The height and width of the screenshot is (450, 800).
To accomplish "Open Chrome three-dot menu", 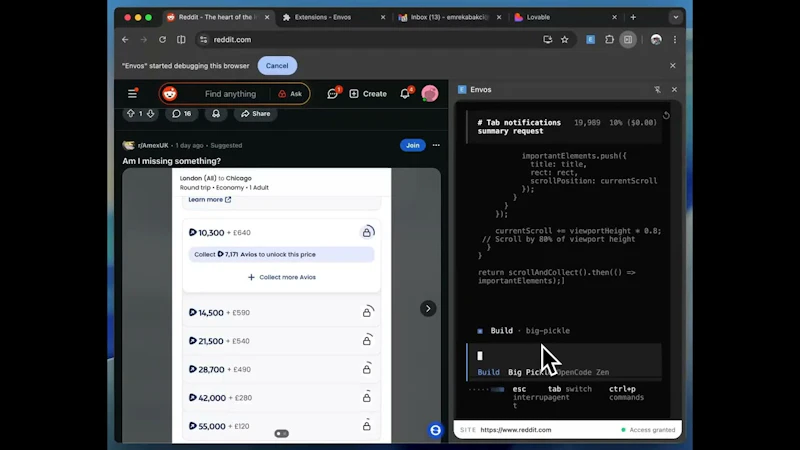I will 674,39.
